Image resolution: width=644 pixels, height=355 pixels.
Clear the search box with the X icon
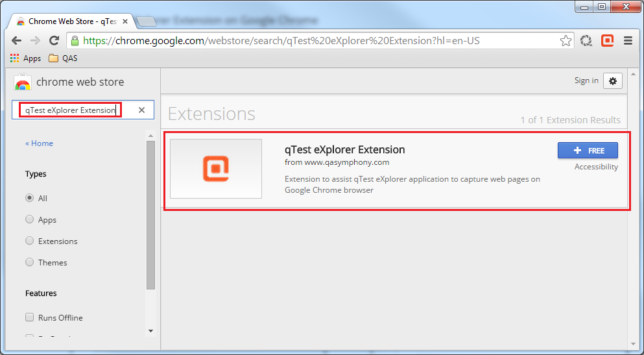[142, 110]
